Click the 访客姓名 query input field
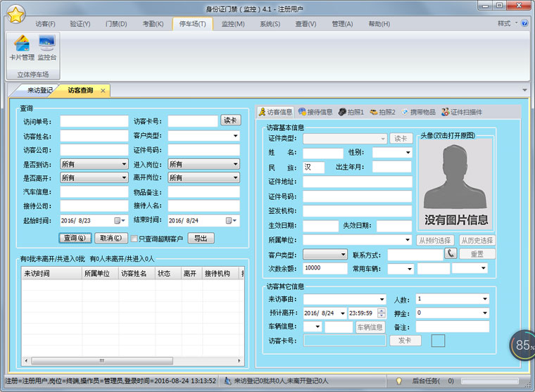 94,136
